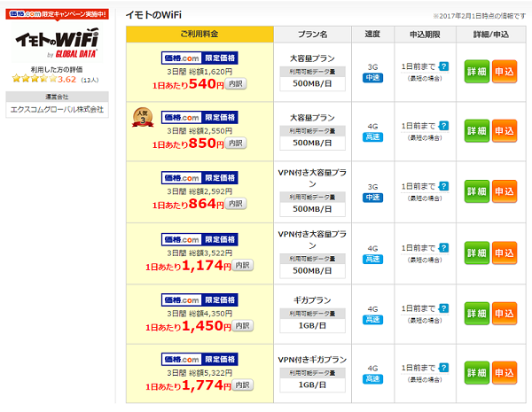Image resolution: width=532 pixels, height=412 pixels.
Task: Click the 高速 speed badge for the 1,174円 plan
Action: (x=372, y=259)
